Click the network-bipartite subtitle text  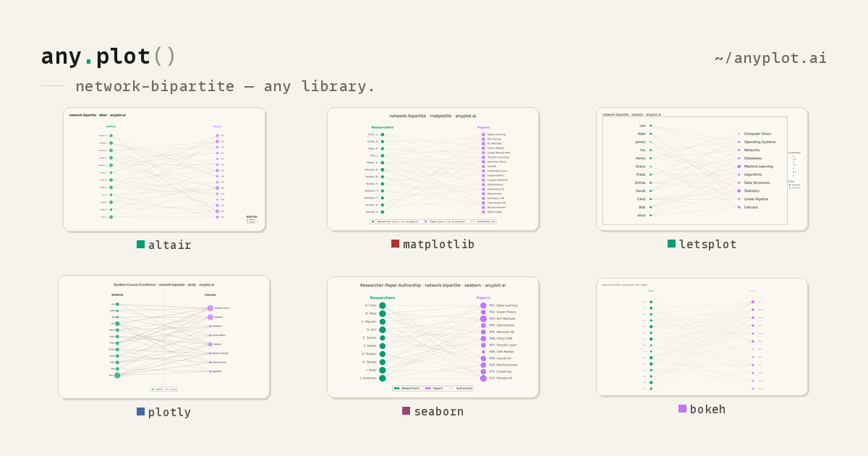point(226,86)
